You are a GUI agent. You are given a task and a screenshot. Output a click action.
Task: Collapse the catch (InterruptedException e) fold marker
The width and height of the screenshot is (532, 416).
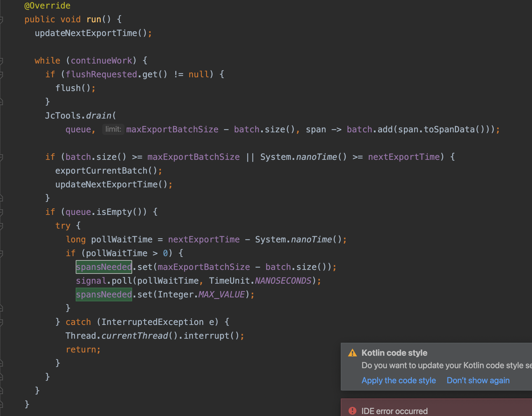(1, 322)
